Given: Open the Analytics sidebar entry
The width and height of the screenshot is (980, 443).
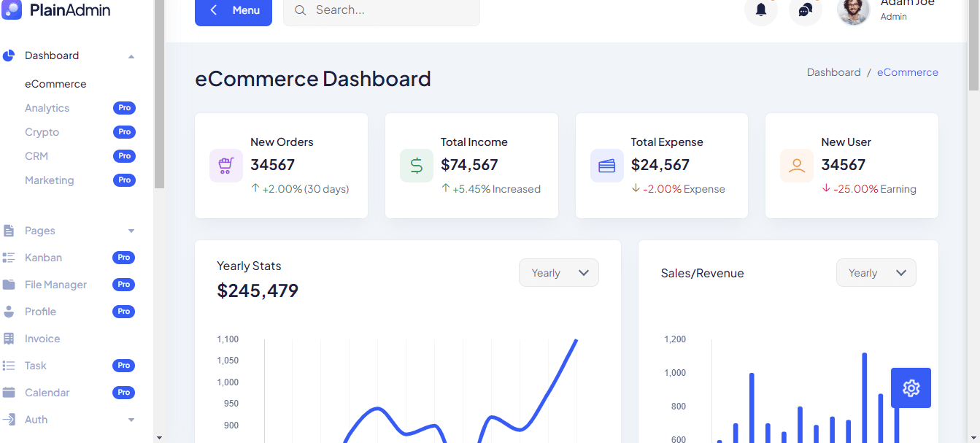Looking at the screenshot, I should pos(47,107).
